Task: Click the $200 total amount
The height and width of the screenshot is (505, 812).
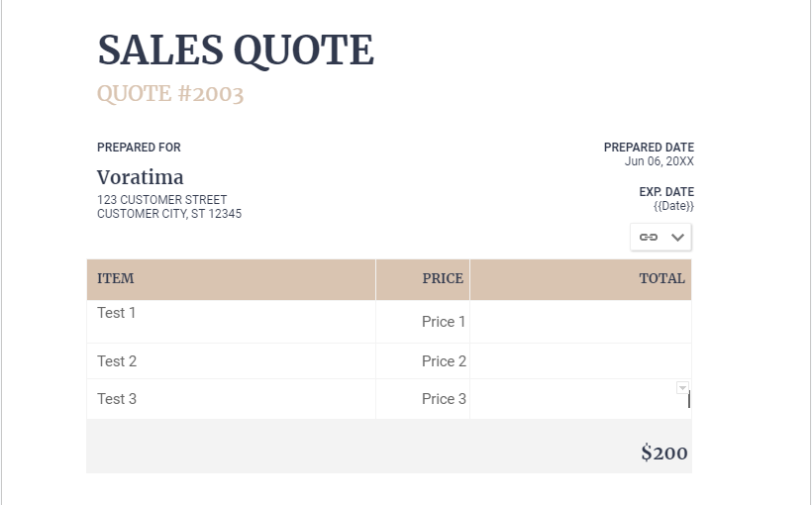Action: click(x=663, y=454)
